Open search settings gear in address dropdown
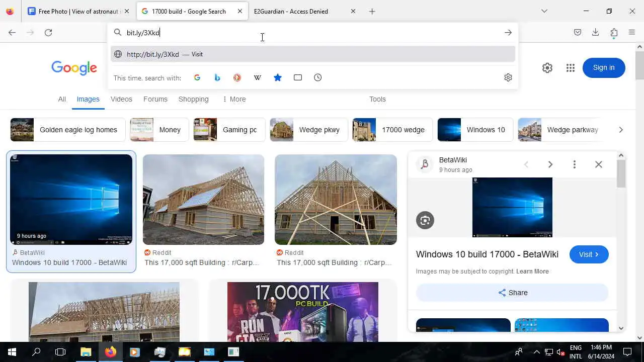This screenshot has width=644, height=362. click(x=508, y=77)
